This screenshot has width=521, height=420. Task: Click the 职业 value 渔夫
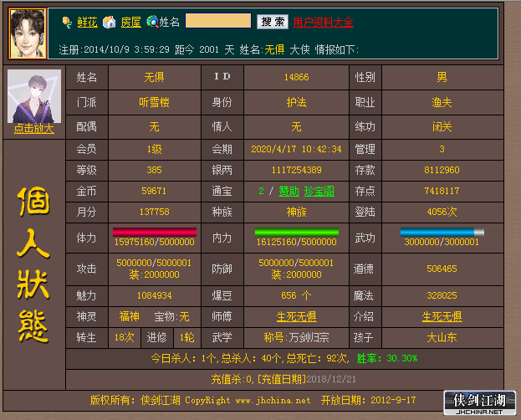442,102
